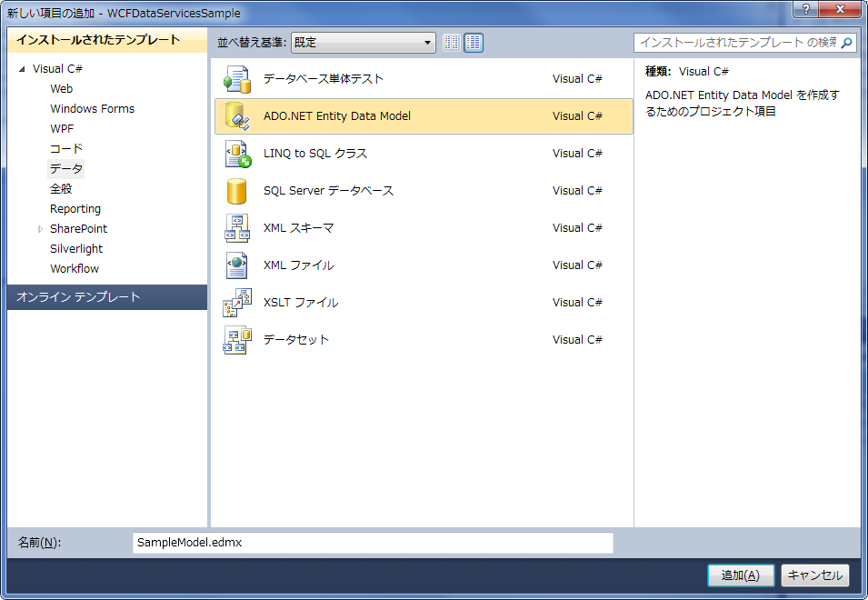868x600 pixels.
Task: Select the XML ファイル template
Action: [424, 265]
